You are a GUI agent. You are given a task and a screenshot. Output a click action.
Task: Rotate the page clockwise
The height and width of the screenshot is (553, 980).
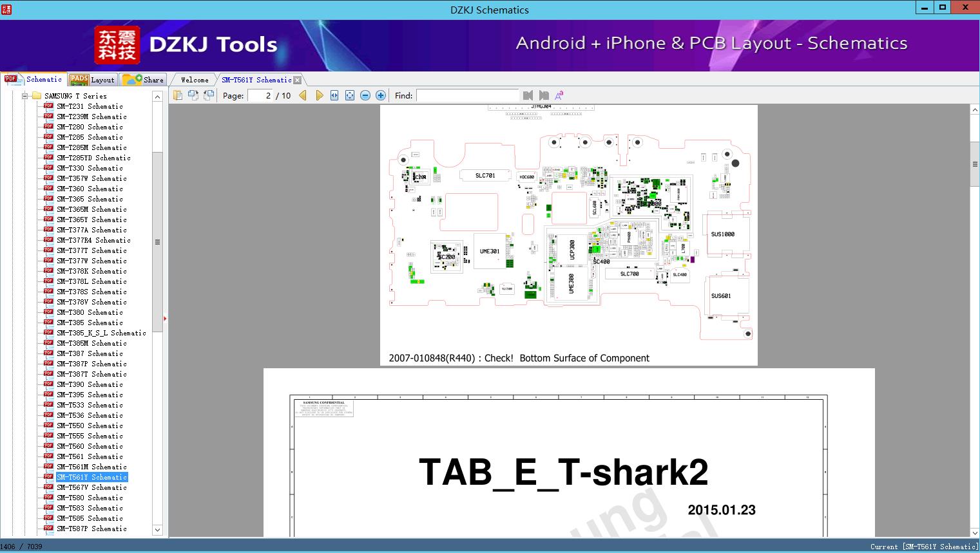pos(193,95)
